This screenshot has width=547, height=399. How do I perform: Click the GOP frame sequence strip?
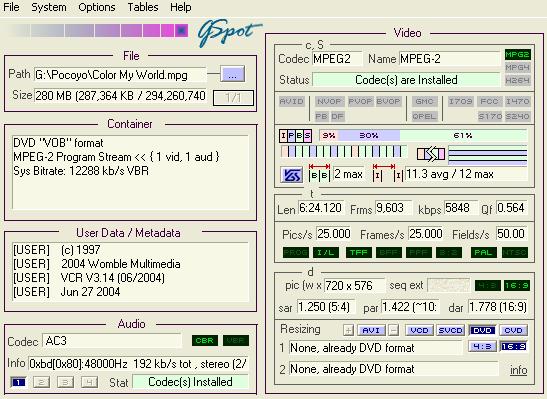point(343,151)
